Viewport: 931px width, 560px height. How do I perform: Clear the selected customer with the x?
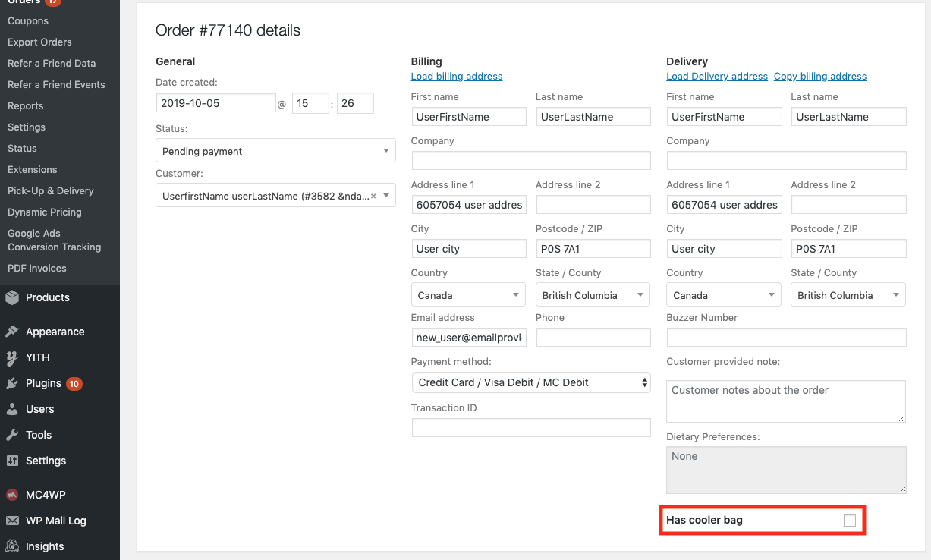(x=373, y=196)
